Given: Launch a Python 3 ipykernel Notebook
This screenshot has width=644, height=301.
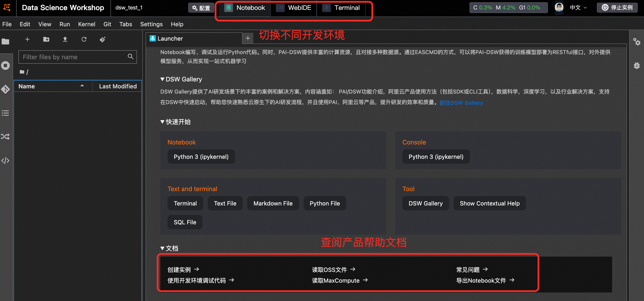Looking at the screenshot, I should pos(201,157).
